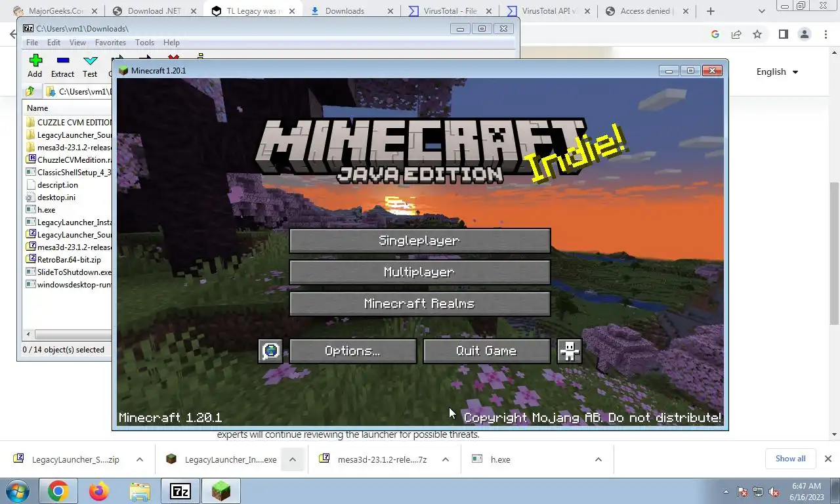Viewport: 840px width, 504px height.
Task: Open a new Chrome tab
Action: (710, 11)
